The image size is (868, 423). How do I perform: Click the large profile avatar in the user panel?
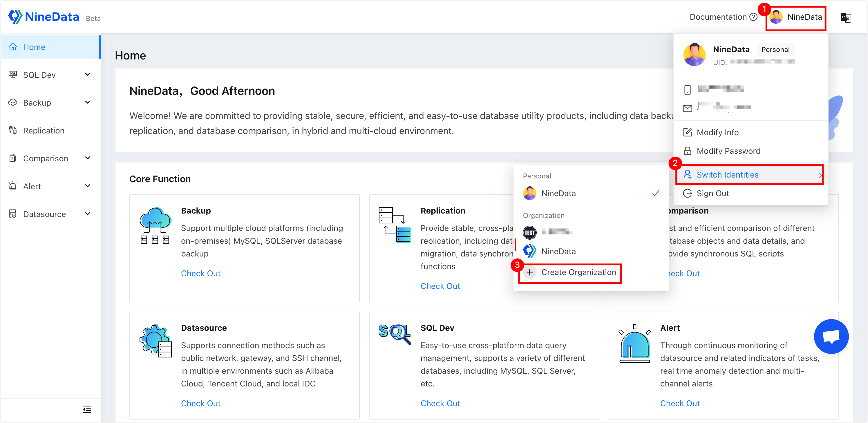pos(694,55)
